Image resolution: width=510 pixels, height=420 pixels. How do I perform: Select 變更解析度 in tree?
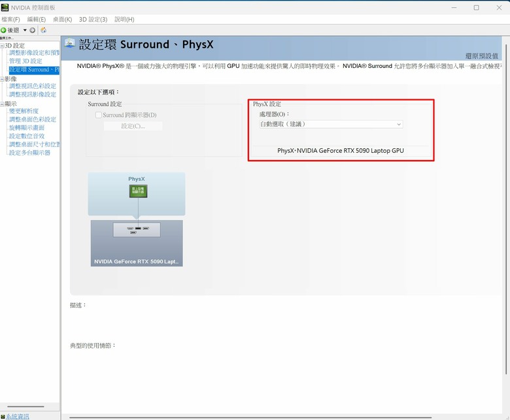click(24, 111)
